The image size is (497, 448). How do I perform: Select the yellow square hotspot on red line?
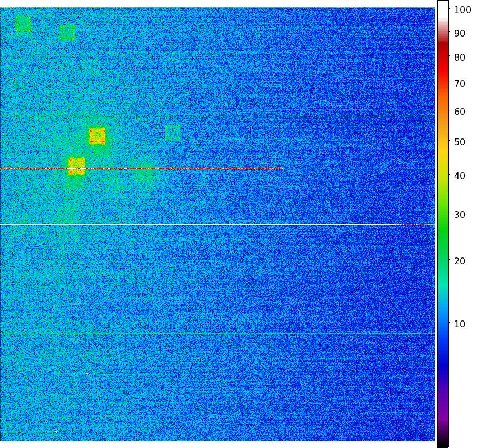point(76,165)
